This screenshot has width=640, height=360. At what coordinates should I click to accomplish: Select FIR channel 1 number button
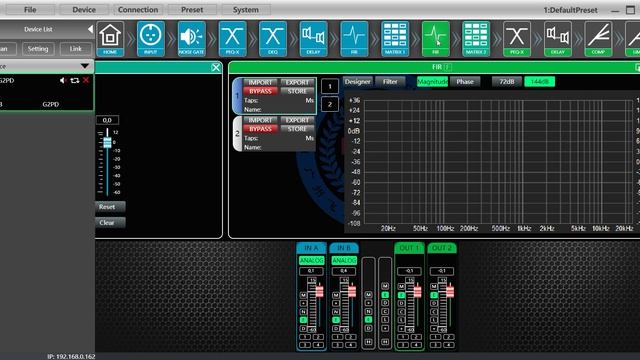pyautogui.click(x=330, y=86)
